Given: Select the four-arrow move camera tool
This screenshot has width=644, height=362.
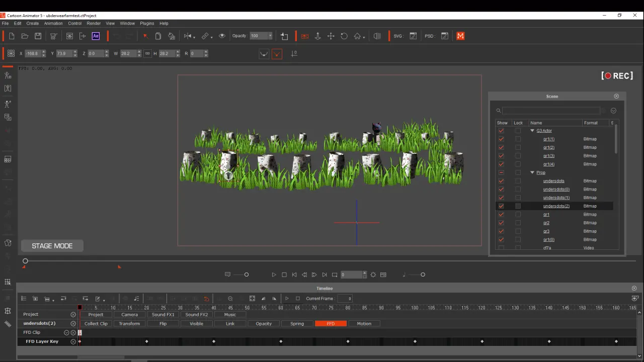Looking at the screenshot, I should [331, 36].
